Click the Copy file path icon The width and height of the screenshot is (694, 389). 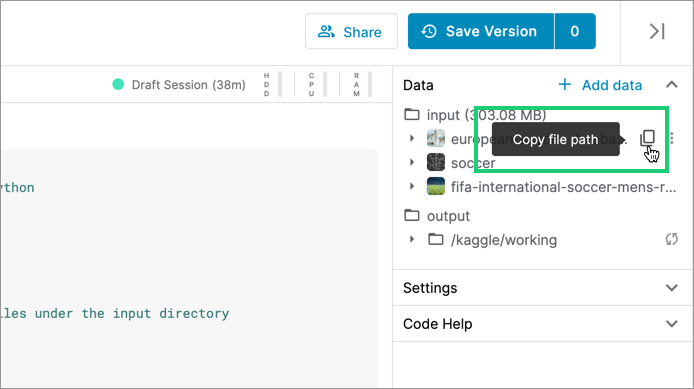648,138
